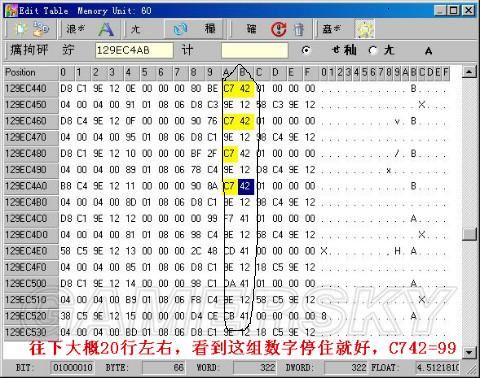Viewport: 480px width, 378px height.
Task: Click the 镏 toolbar button before red arrow
Action: 251,29
